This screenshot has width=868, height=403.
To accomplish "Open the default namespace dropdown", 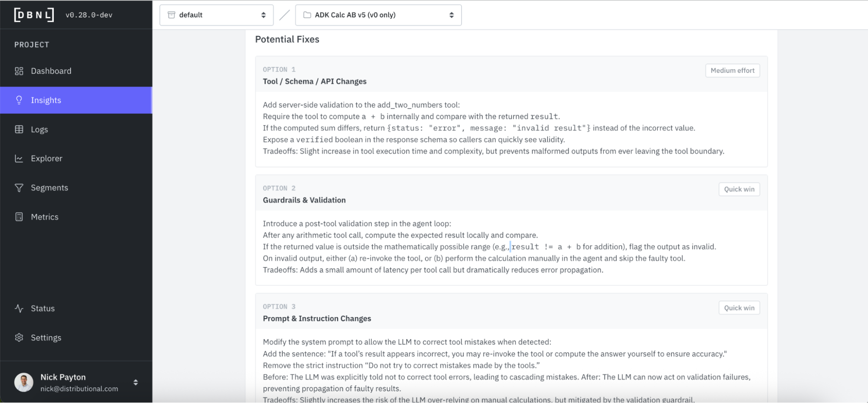I will (x=216, y=15).
